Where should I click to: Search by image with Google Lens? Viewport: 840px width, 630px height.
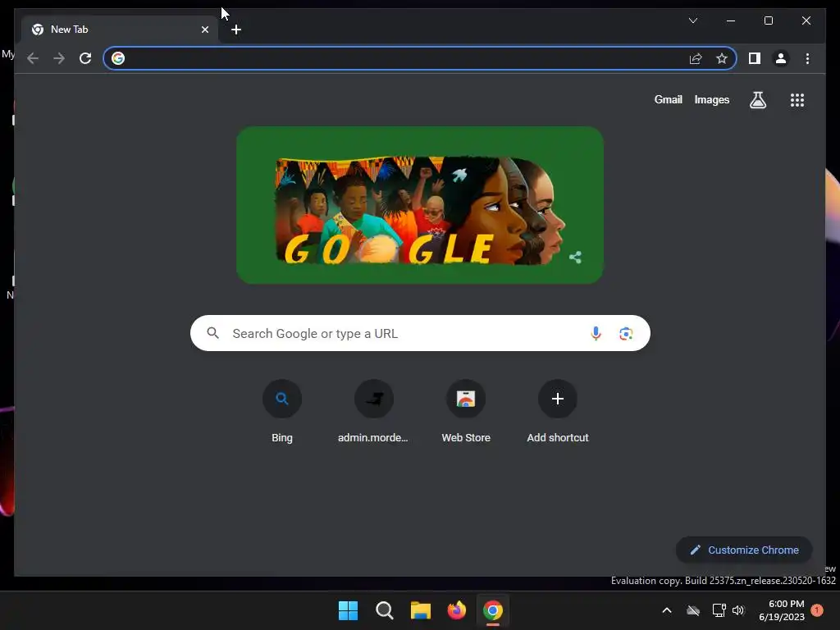tap(626, 333)
